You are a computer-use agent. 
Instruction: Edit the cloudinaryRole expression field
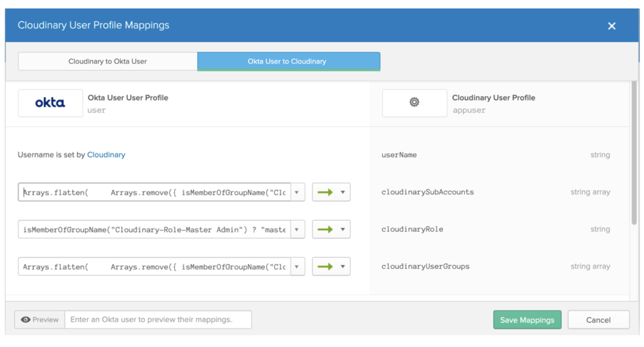pos(154,230)
